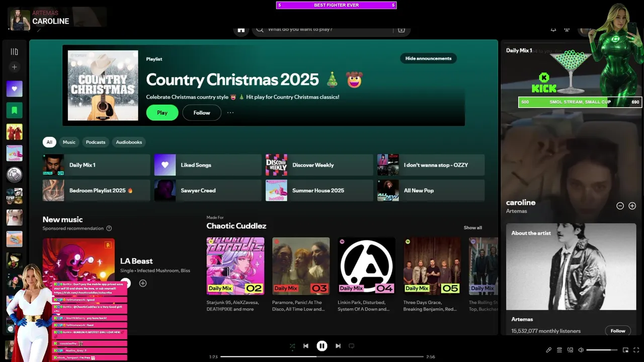Screen dimensions: 644x362
Task: Open Daily Mix 1 now playing header
Action: coord(519,50)
